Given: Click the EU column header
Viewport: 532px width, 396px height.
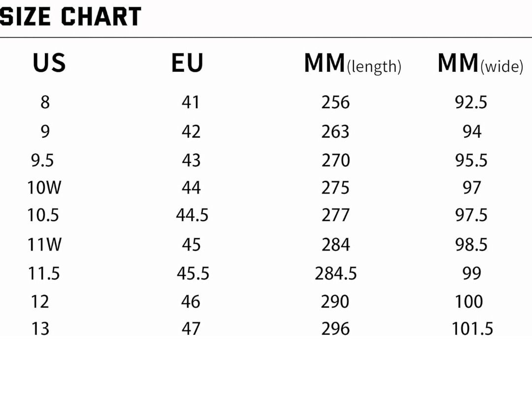Looking at the screenshot, I should [187, 64].
